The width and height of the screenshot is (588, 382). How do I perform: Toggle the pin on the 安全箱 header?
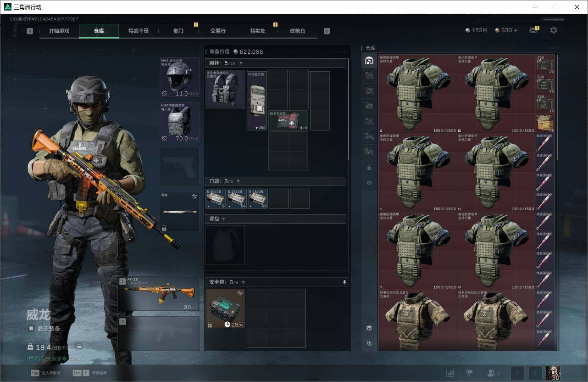344,282
